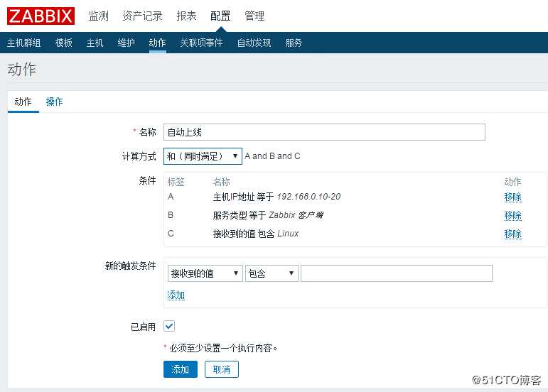Go to 动作 submenu item in the navigation bar
The height and width of the screenshot is (392, 548).
click(157, 43)
